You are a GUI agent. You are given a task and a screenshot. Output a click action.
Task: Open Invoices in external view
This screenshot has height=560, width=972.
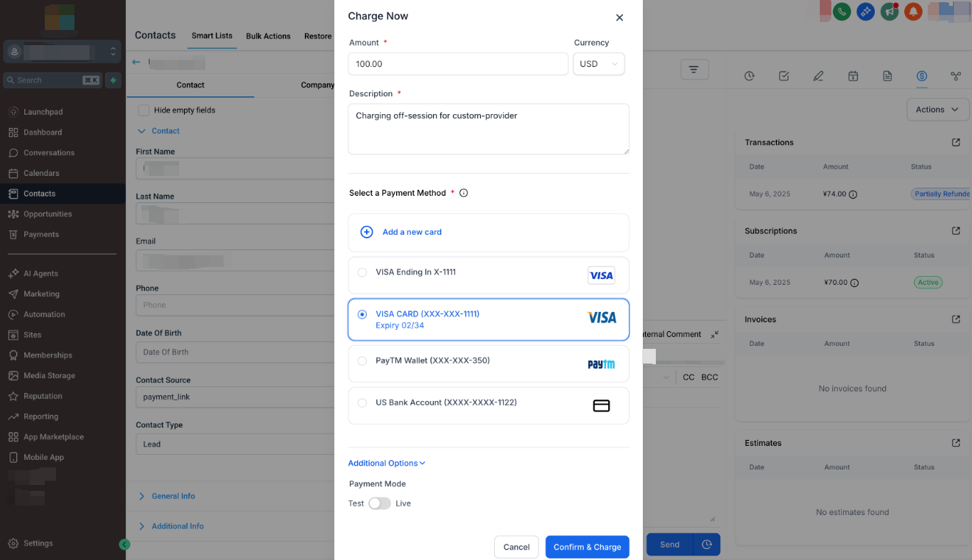click(956, 319)
